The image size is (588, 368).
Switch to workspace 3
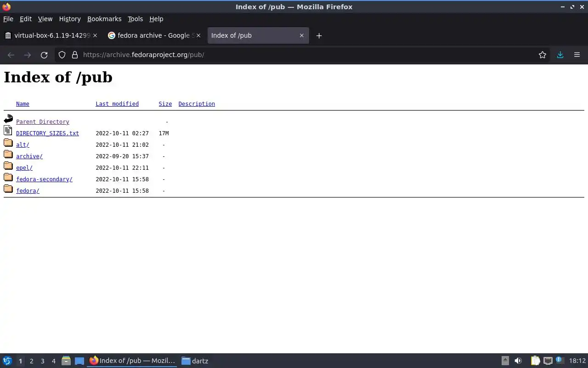coord(42,361)
